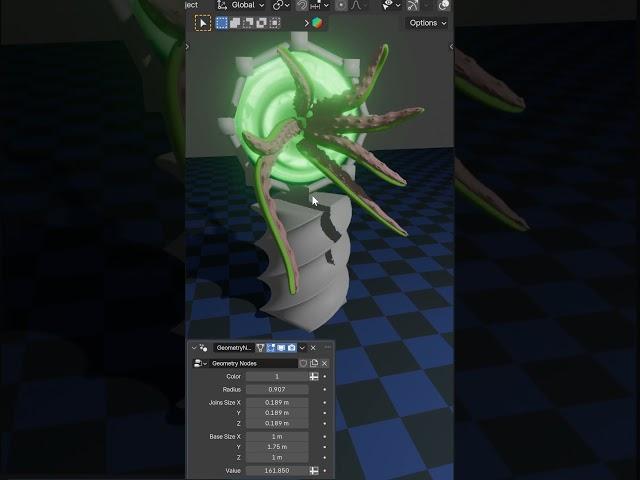Click Joins Size X value field
Screen dimensions: 640x480
(x=277, y=402)
